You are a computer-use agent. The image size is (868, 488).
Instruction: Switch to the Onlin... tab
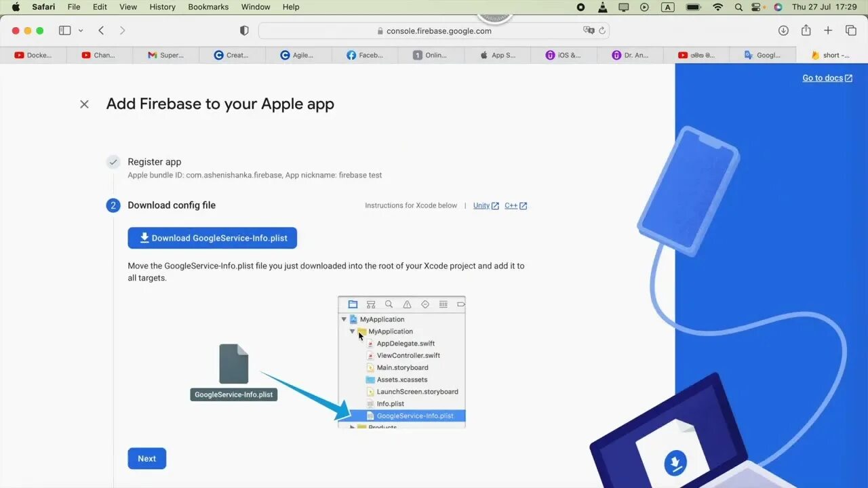click(x=431, y=56)
